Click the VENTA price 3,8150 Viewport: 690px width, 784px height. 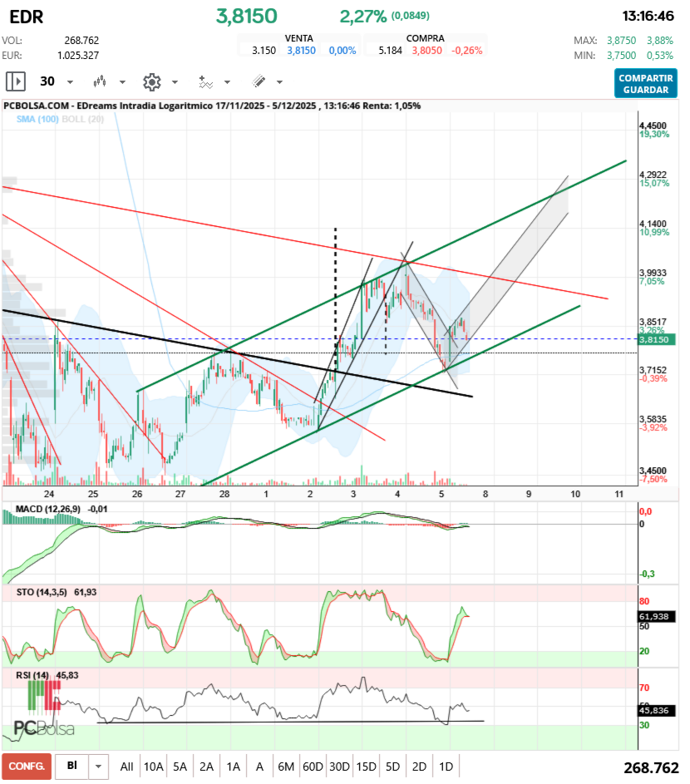[x=302, y=51]
